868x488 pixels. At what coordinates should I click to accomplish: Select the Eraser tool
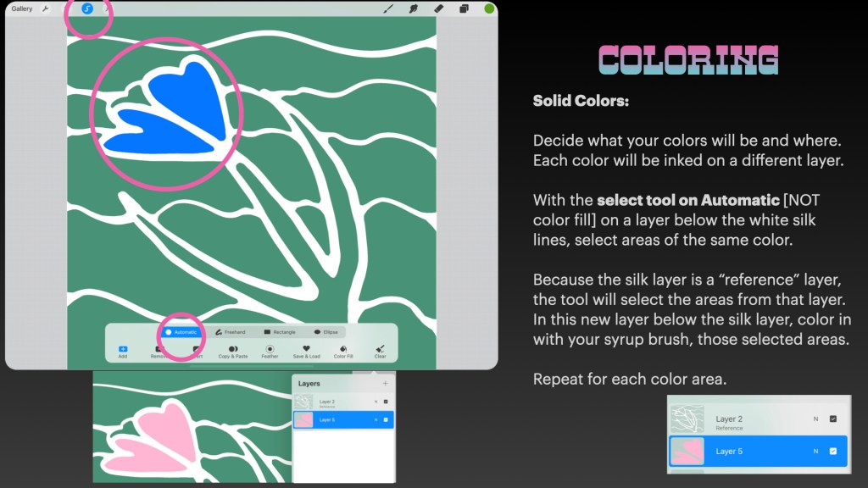[439, 8]
